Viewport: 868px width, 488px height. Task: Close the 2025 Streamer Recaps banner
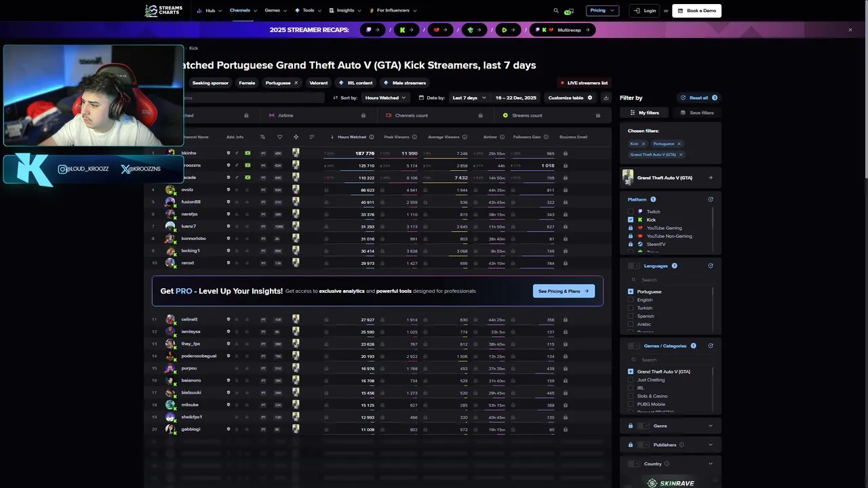pos(850,30)
